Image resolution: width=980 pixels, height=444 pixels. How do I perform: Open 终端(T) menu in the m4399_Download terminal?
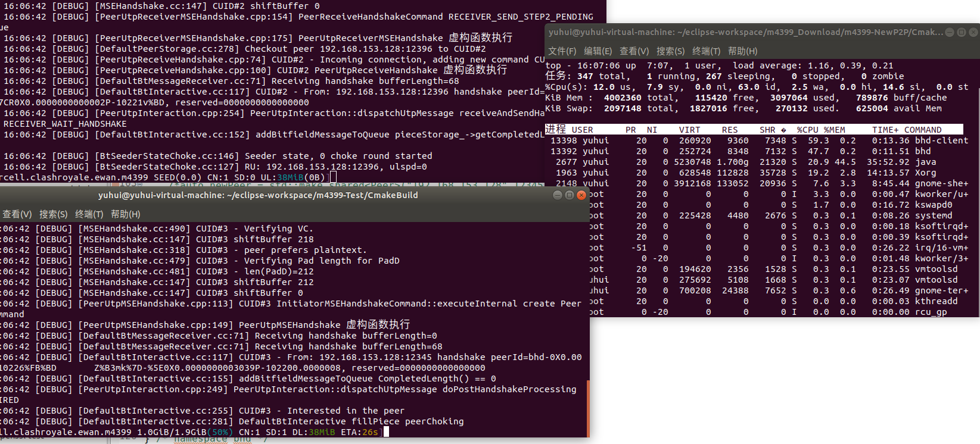(x=706, y=51)
